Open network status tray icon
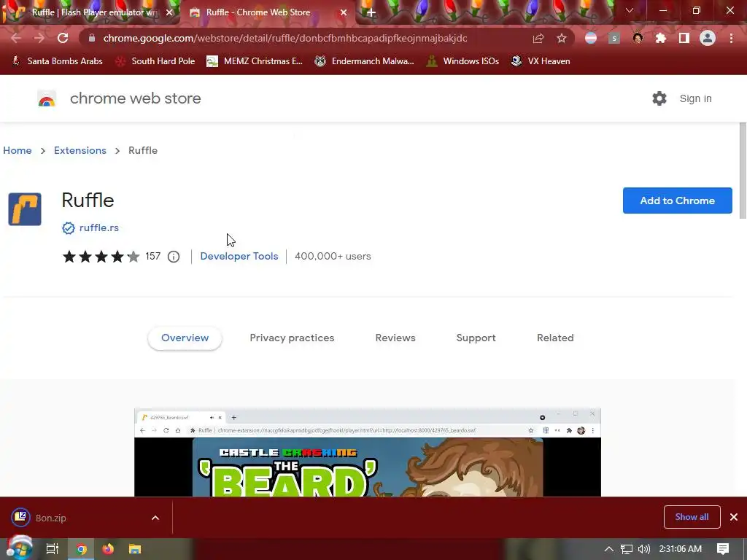The width and height of the screenshot is (747, 560). [x=627, y=549]
